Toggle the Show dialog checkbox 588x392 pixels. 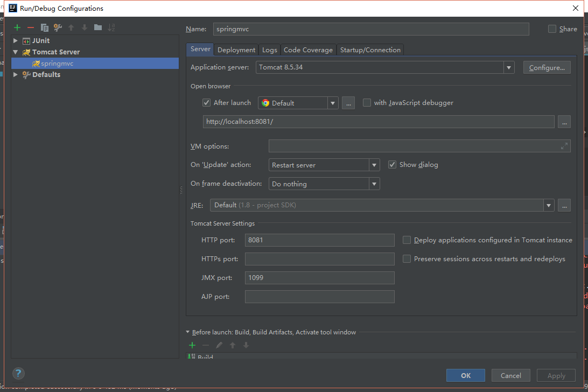(392, 165)
